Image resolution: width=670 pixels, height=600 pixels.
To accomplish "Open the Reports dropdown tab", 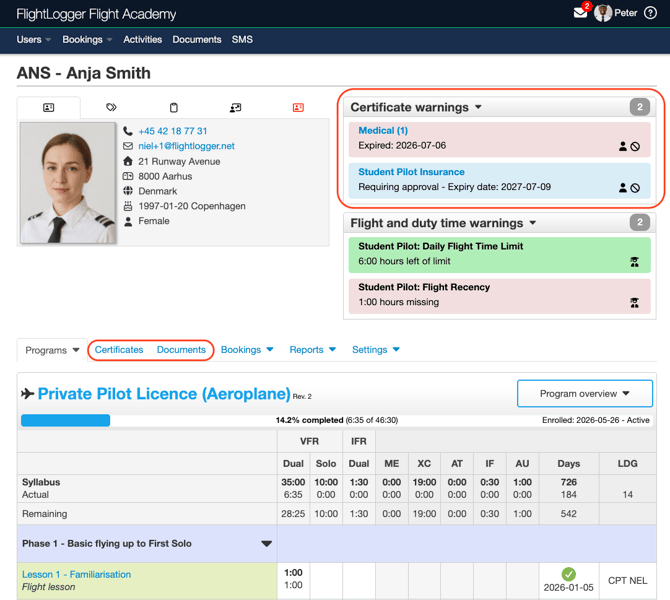I will point(312,350).
